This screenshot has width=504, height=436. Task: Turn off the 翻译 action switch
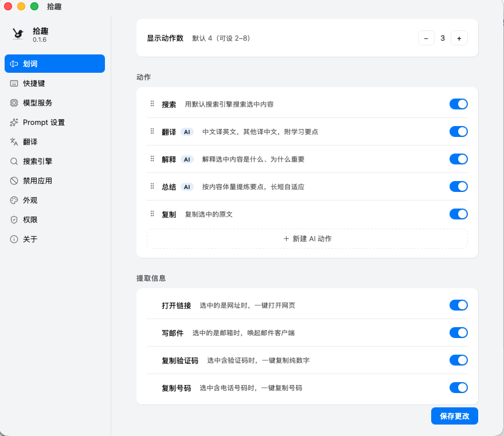pos(458,132)
